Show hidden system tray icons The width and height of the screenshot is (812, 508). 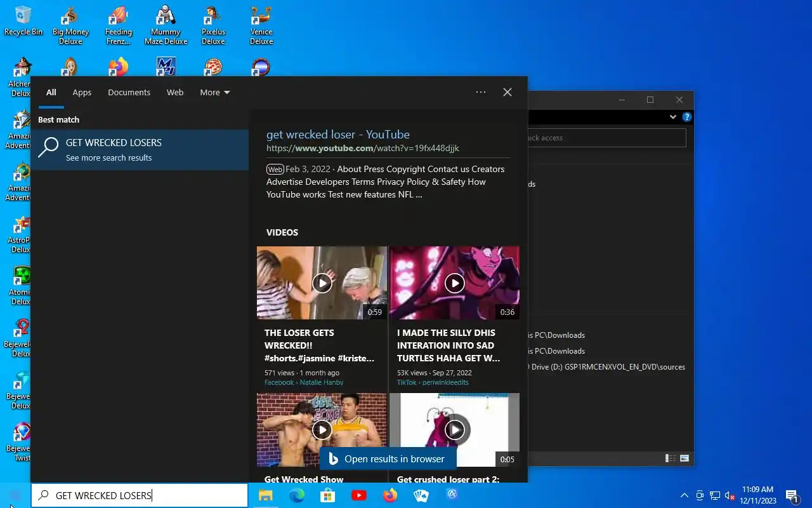(x=684, y=495)
